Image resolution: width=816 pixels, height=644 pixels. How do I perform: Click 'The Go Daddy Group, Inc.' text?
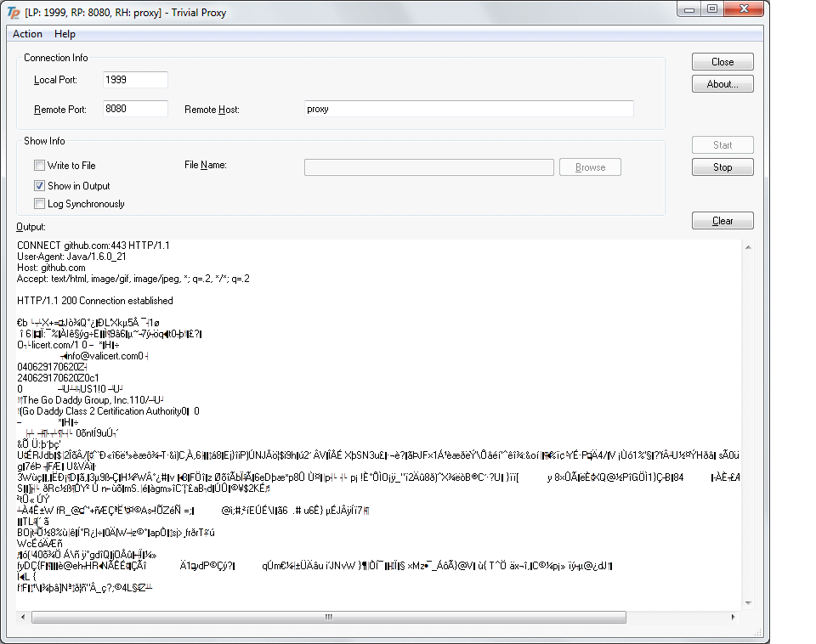tap(76, 400)
